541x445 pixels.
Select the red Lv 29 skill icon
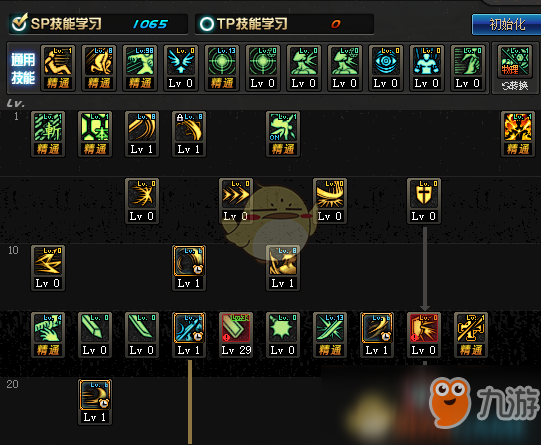236,335
